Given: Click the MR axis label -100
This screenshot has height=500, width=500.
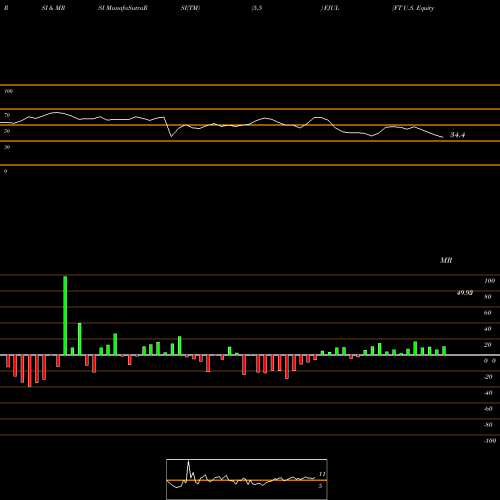Looking at the screenshot, I should pyautogui.click(x=490, y=441).
